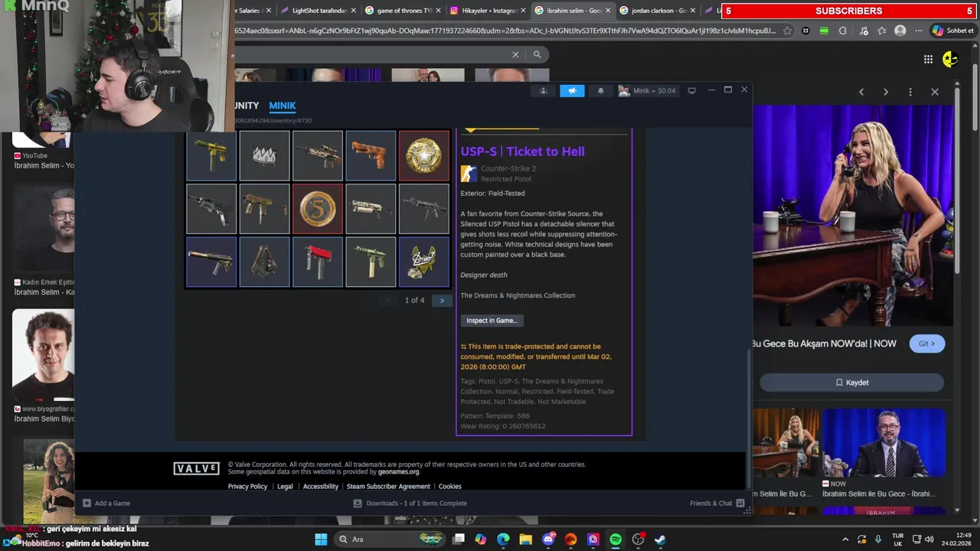980x551 pixels.
Task: Click the Valve logo in footer
Action: coord(197,468)
